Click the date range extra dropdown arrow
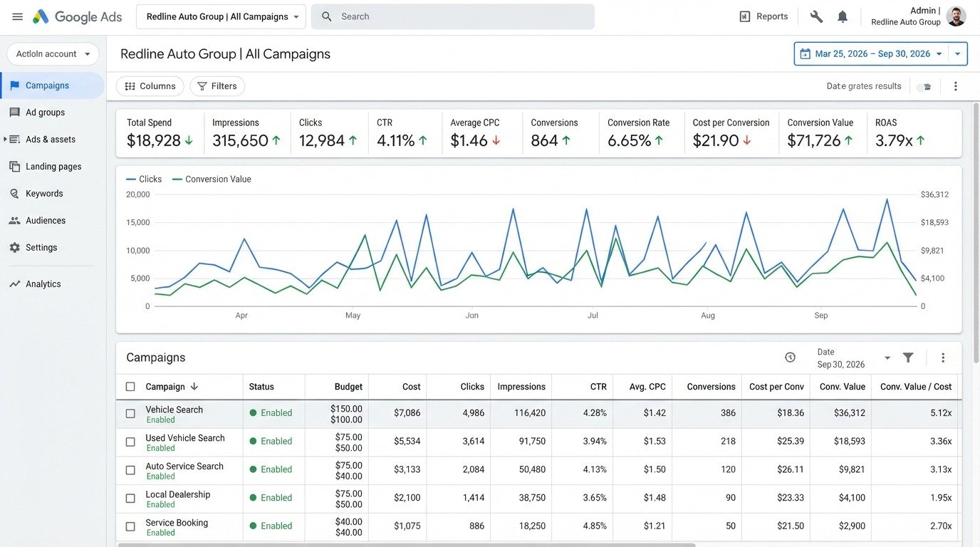980x547 pixels. (x=958, y=54)
